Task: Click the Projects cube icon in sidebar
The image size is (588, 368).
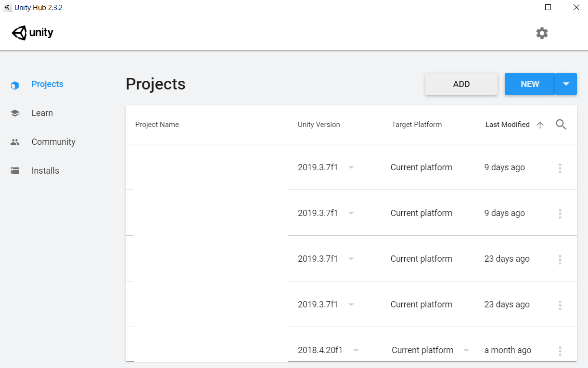Action: (15, 85)
